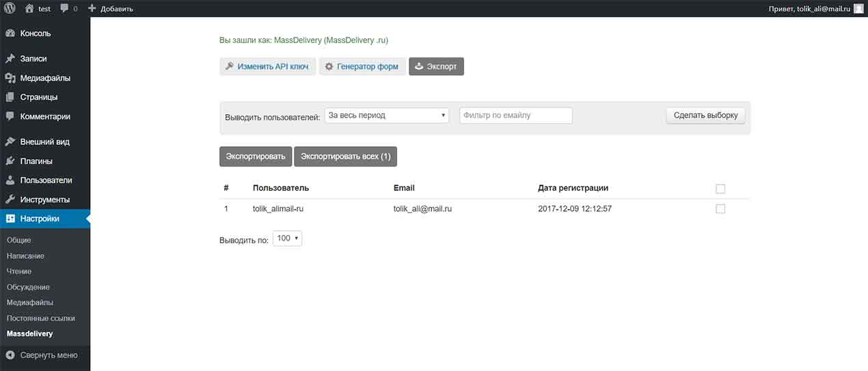This screenshot has height=371, width=868.
Task: Click the Плагины plug icon
Action: click(x=10, y=161)
